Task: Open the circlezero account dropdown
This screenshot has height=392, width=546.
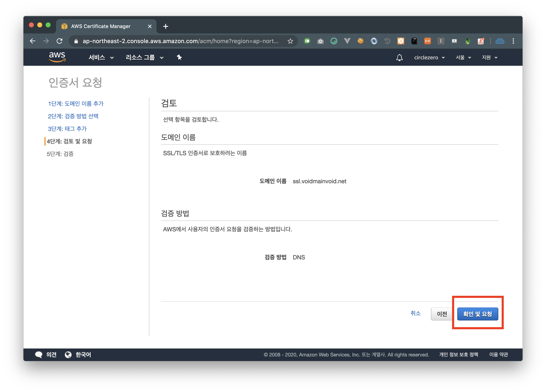Action: 429,58
